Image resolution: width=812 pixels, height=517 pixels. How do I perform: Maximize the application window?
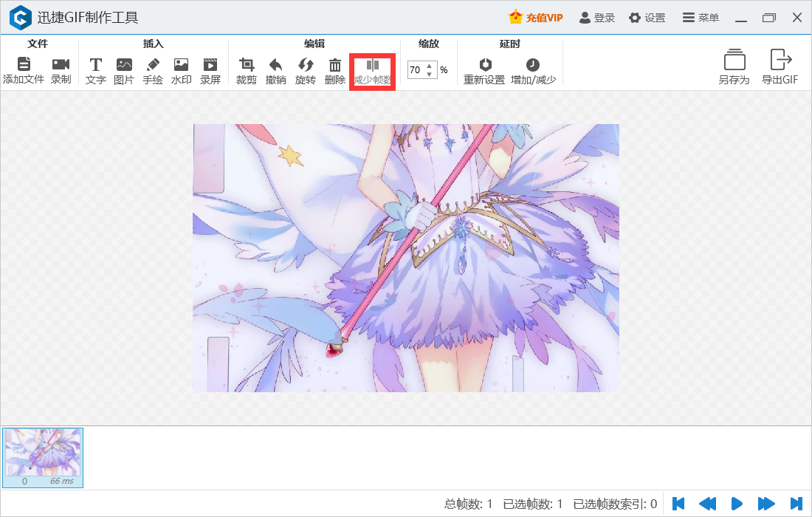tap(769, 18)
